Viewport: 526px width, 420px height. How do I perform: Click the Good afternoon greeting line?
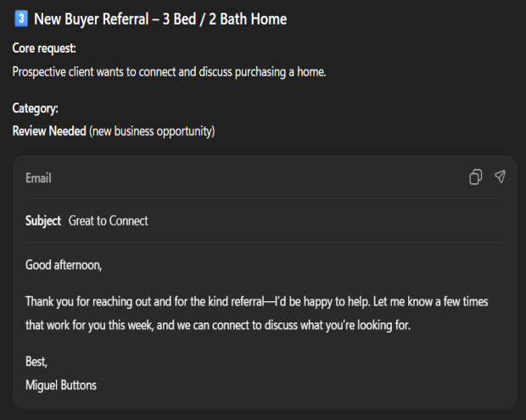(64, 265)
